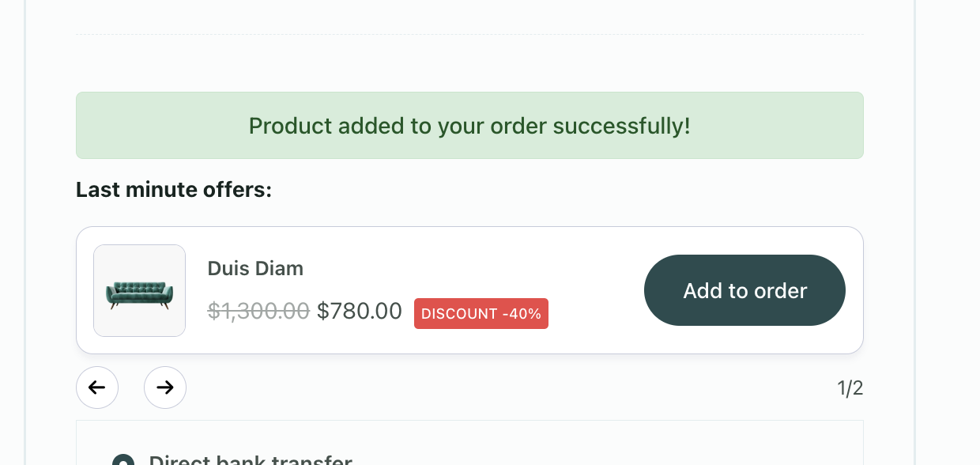Click the Add to order button
Screen dimensions: 980x465
coord(744,290)
